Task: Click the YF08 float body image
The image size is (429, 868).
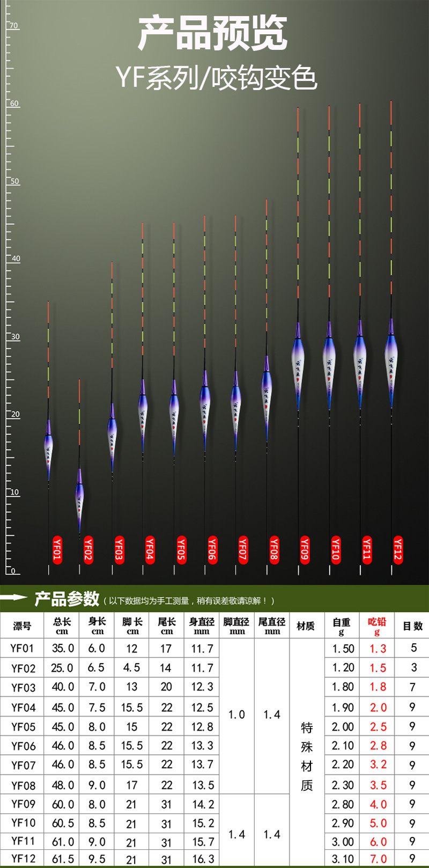Action: [x=267, y=398]
